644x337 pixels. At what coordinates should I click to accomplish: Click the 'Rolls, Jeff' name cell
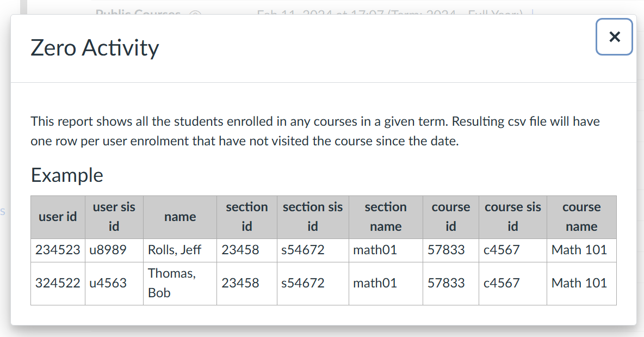[175, 250]
